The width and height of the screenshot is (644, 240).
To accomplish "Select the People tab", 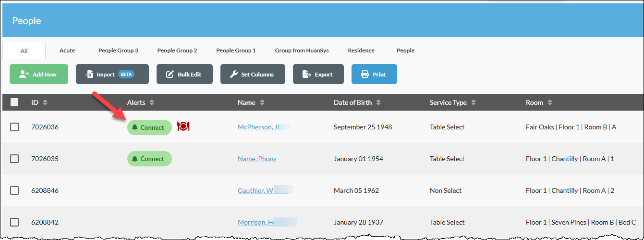I will 405,51.
